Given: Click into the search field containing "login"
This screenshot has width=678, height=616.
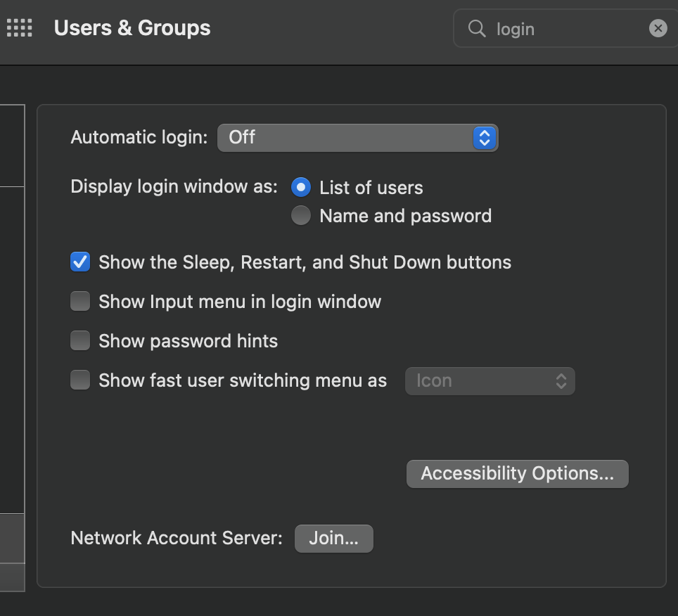Looking at the screenshot, I should pos(563,29).
